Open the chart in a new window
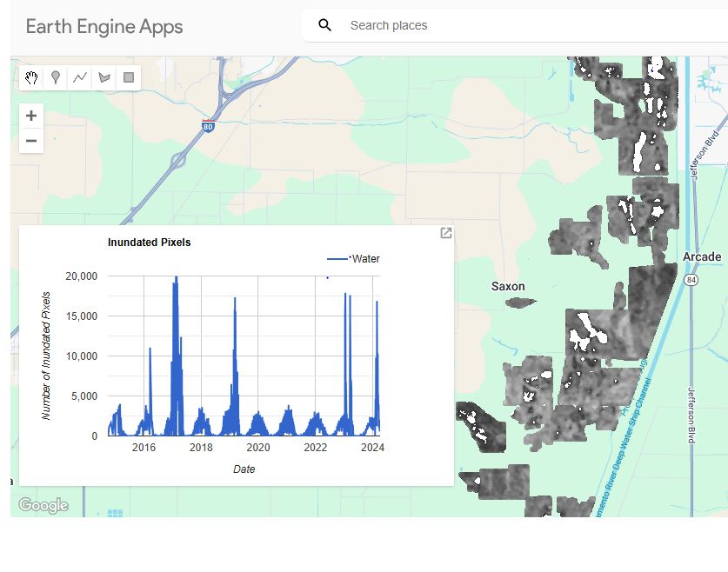This screenshot has width=728, height=572. 445,233
